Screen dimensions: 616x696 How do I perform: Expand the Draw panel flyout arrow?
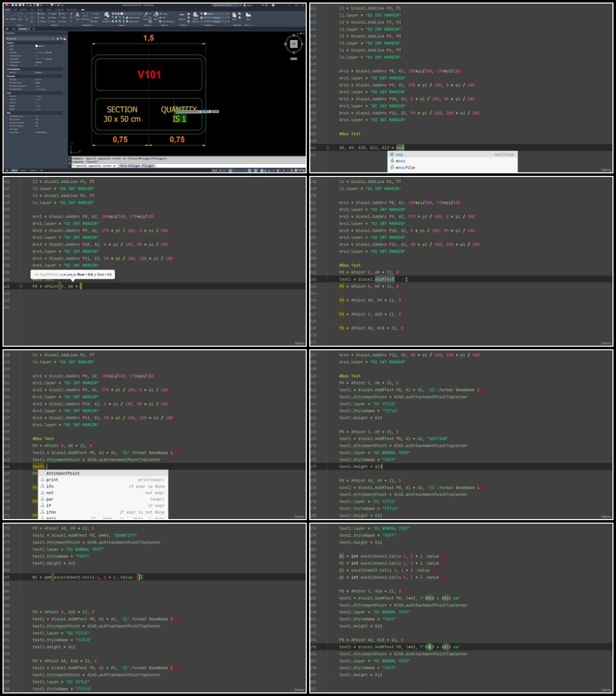(x=20, y=25)
